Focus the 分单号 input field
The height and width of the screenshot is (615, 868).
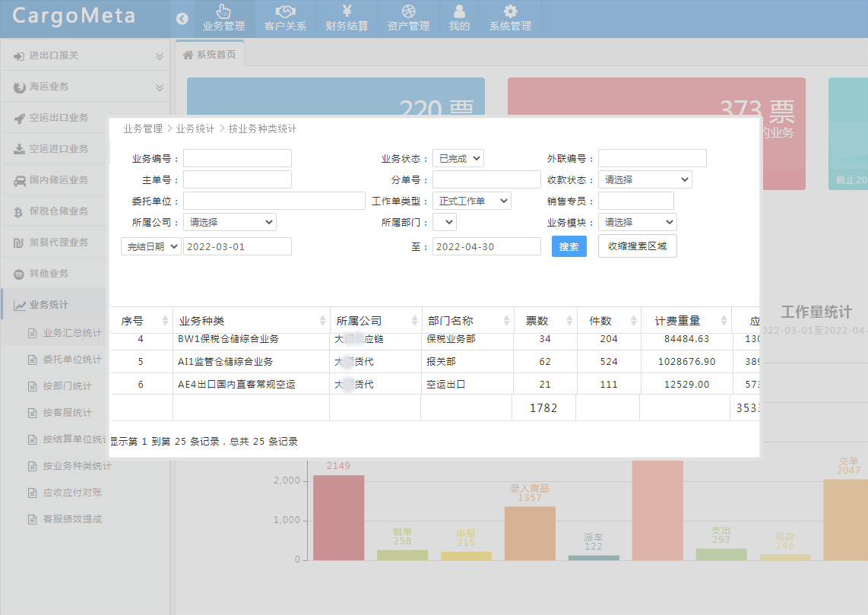tap(486, 179)
